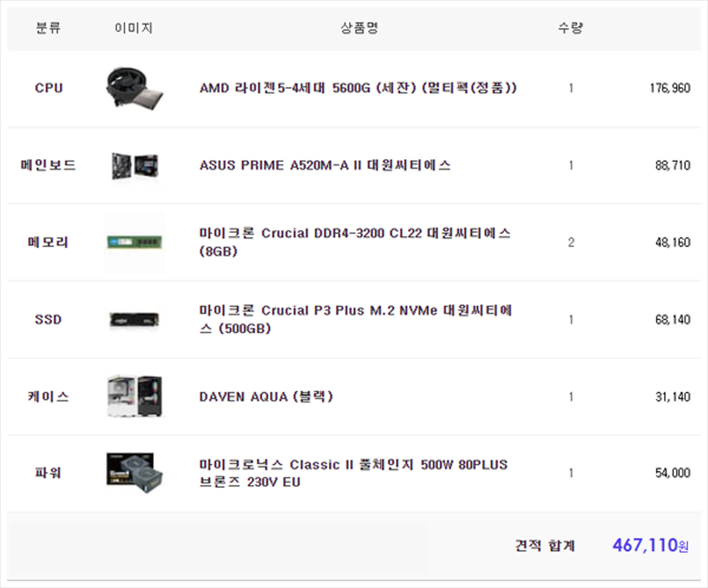Open ASUS PRIME A520M-A II product name
Screen dimensions: 708x588
(325, 165)
